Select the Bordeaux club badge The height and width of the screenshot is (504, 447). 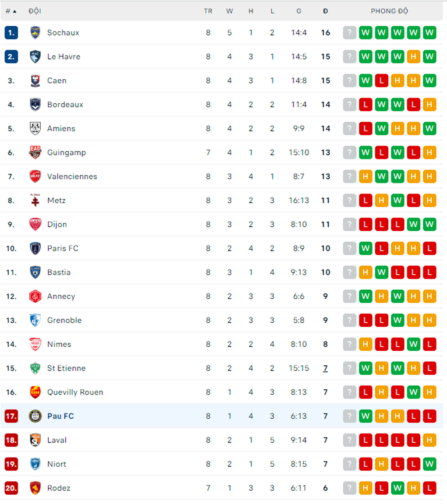click(x=35, y=105)
